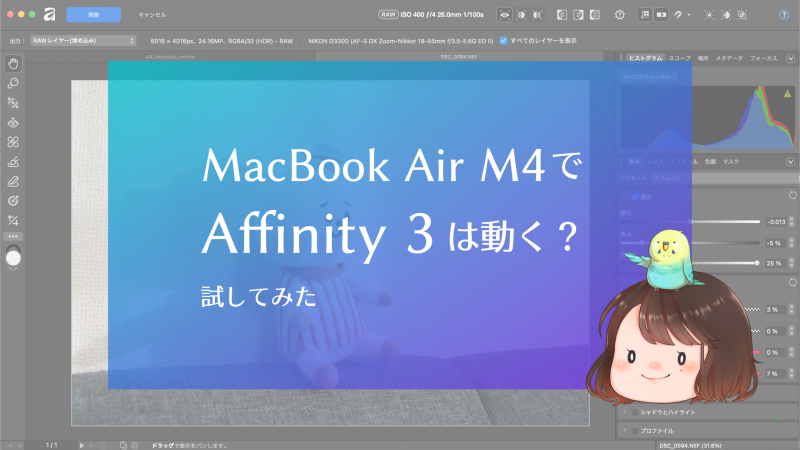Switch to the スコープ tab
800x450 pixels.
(680, 58)
